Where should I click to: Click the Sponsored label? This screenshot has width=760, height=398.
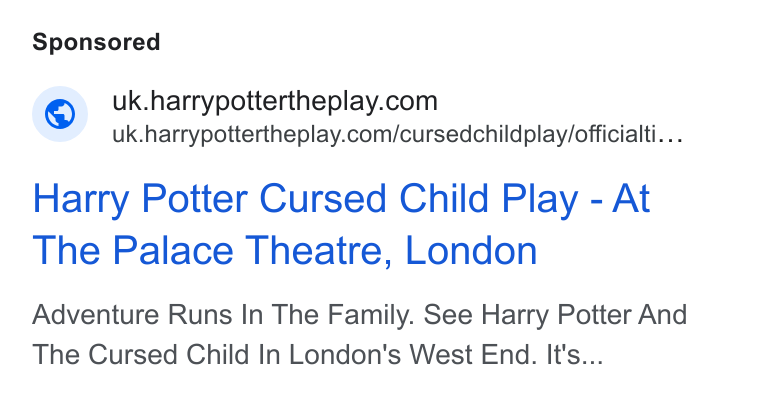pyautogui.click(x=96, y=42)
